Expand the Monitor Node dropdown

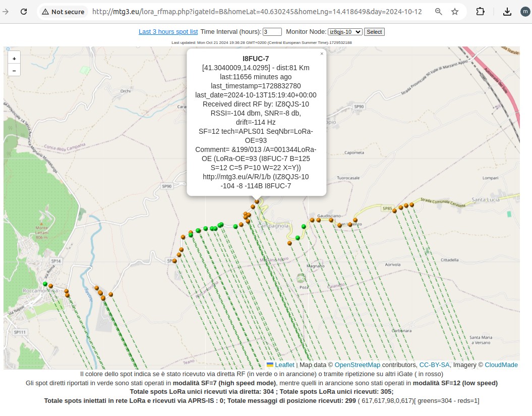coord(345,32)
